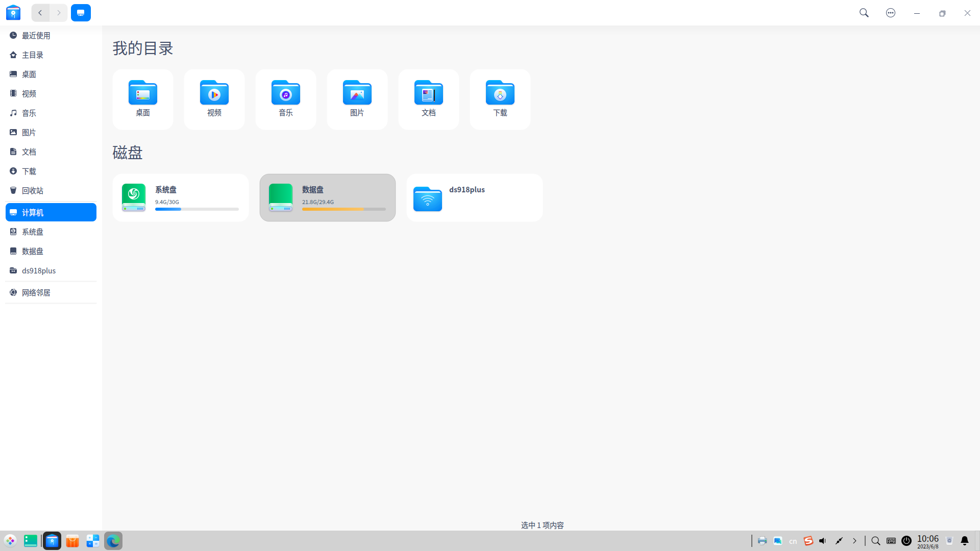Select 最近使用 in sidebar
The width and height of the screenshot is (980, 551).
[36, 35]
